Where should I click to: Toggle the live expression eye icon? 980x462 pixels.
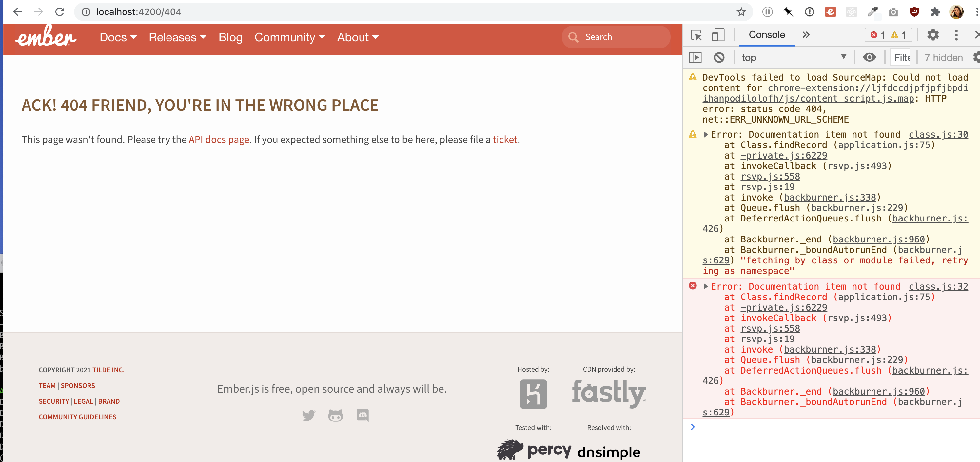[869, 57]
